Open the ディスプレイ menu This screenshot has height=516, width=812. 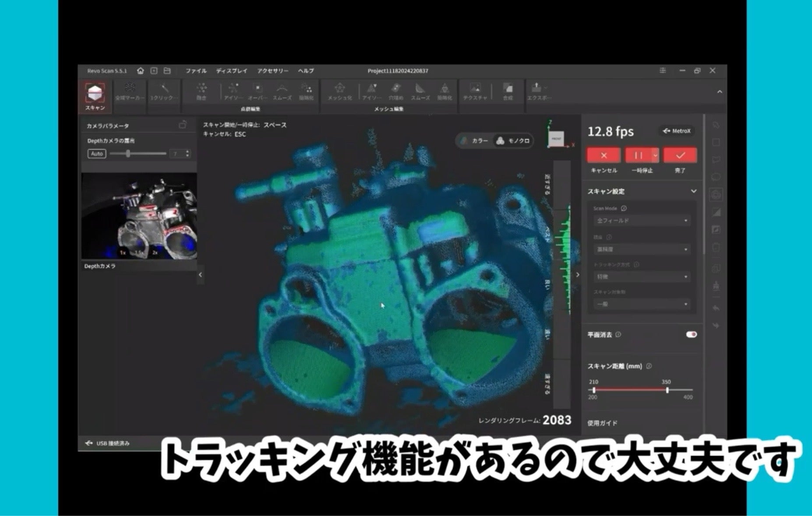231,71
